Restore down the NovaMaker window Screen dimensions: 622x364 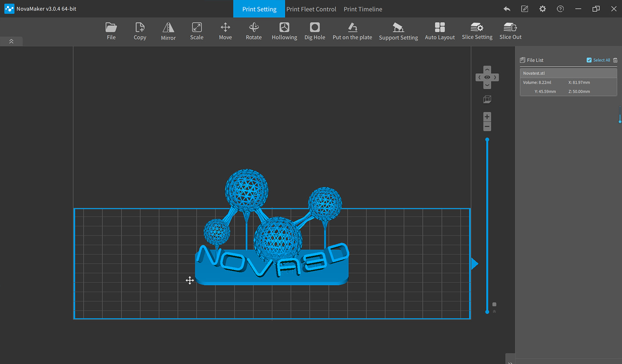596,9
